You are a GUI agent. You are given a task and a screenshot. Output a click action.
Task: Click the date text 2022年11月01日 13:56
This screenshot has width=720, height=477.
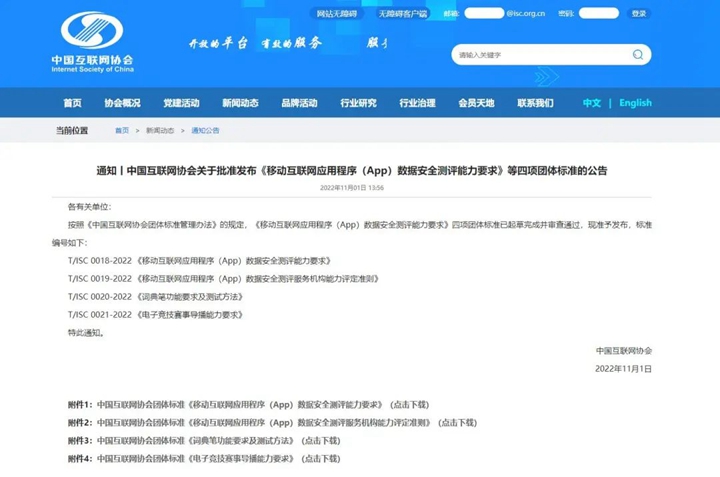(x=352, y=188)
